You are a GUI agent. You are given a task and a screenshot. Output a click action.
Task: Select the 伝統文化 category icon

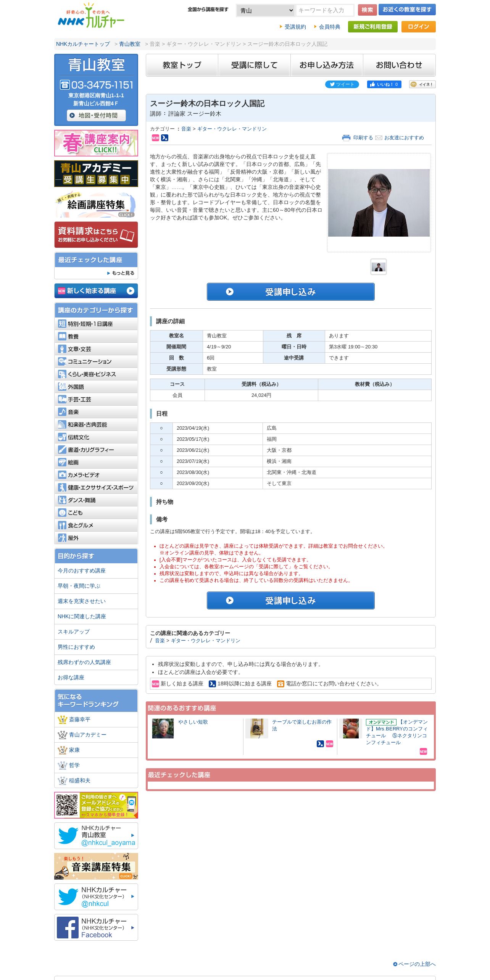(62, 437)
